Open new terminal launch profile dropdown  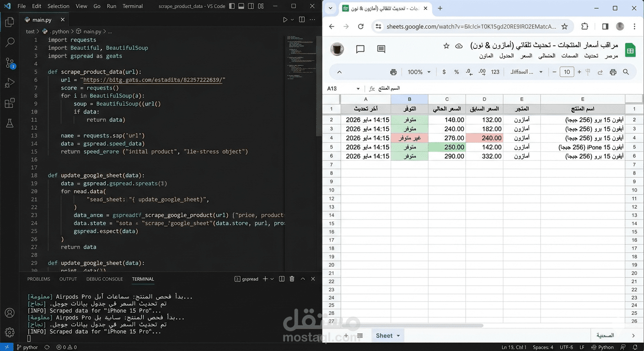click(272, 279)
